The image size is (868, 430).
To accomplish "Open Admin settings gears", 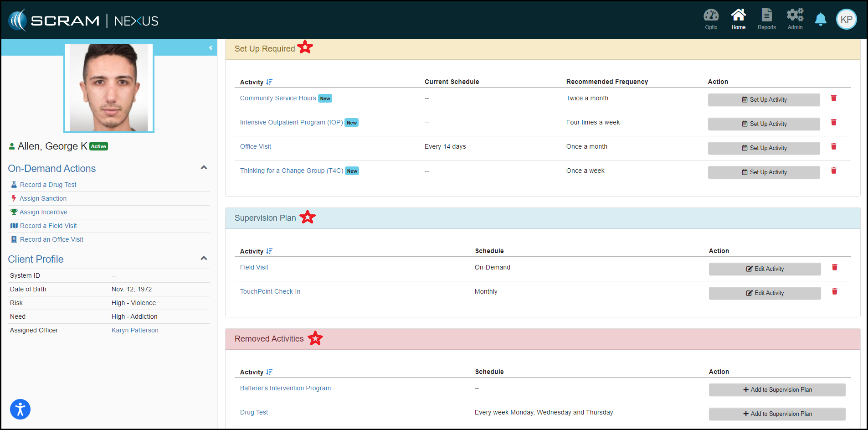I will click(795, 19).
